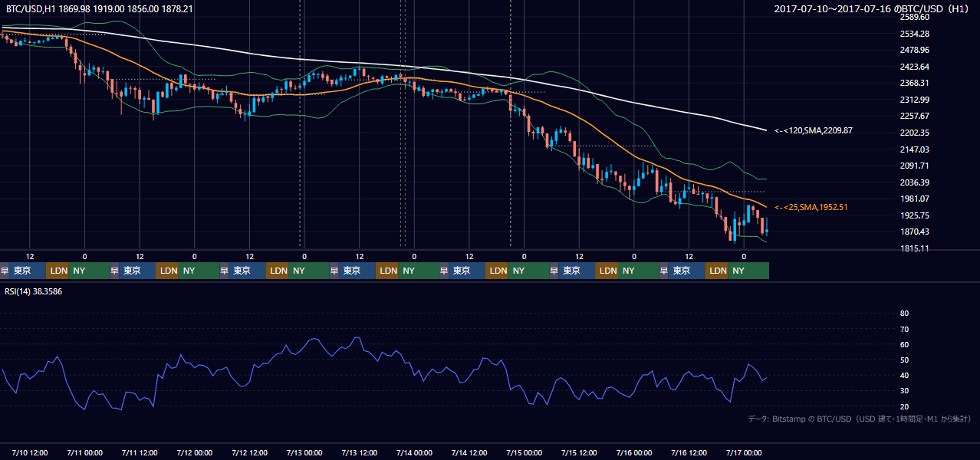Screen dimensions: 980x460
Task: Pick the 1981.07 price axis value
Action: click(915, 199)
